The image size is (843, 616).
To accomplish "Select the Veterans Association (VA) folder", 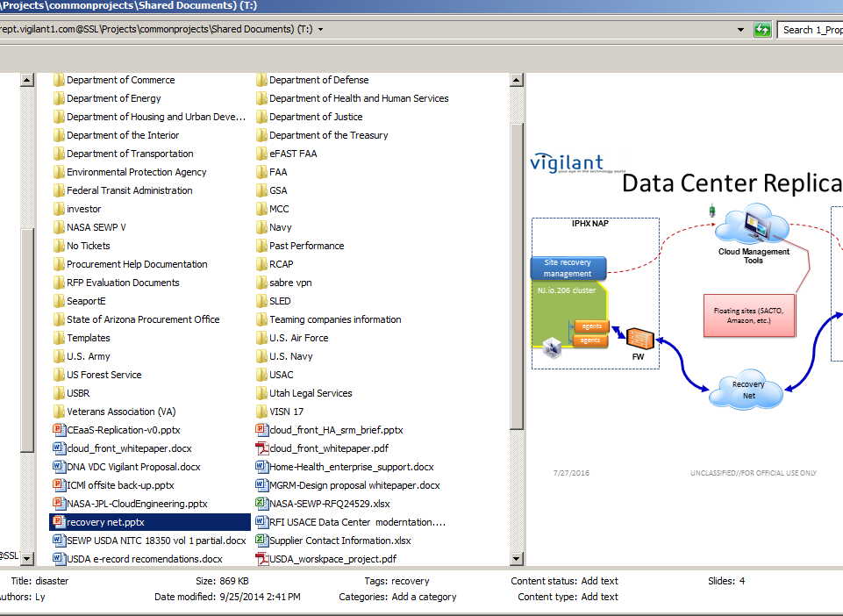I will pyautogui.click(x=122, y=412).
